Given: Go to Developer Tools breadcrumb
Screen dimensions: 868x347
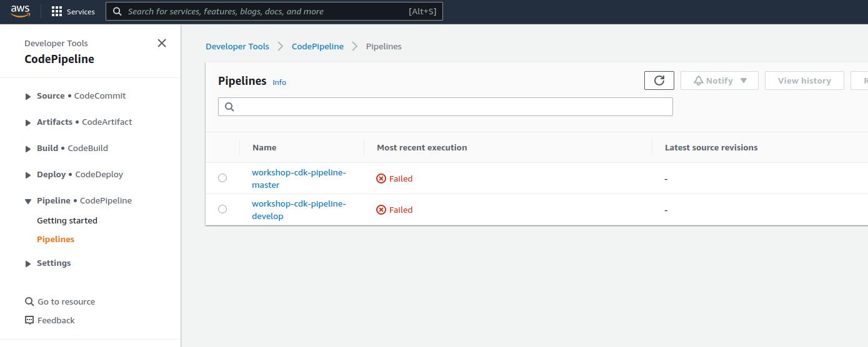Looking at the screenshot, I should point(237,46).
